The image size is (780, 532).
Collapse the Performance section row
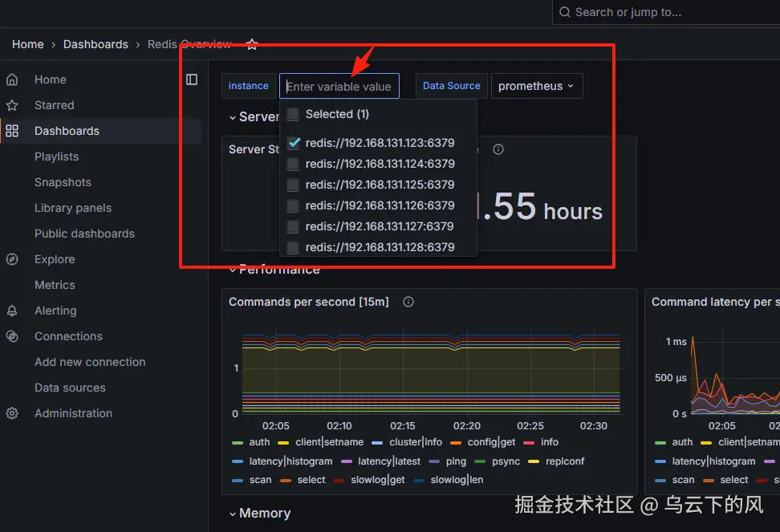point(232,270)
